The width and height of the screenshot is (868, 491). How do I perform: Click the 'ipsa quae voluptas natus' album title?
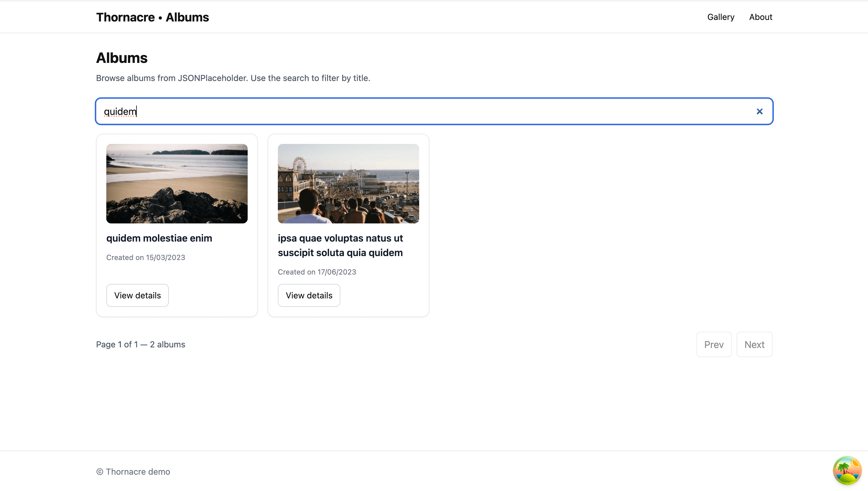[340, 245]
